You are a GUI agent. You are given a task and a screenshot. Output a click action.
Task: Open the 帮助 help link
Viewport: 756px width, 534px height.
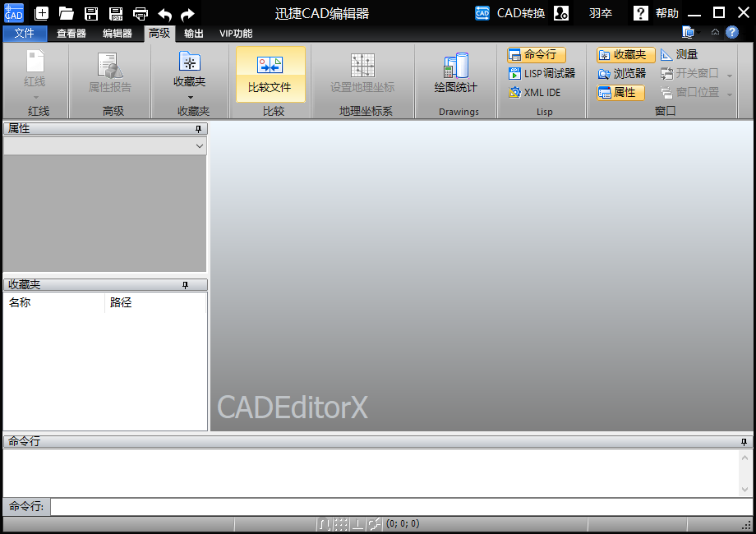666,13
